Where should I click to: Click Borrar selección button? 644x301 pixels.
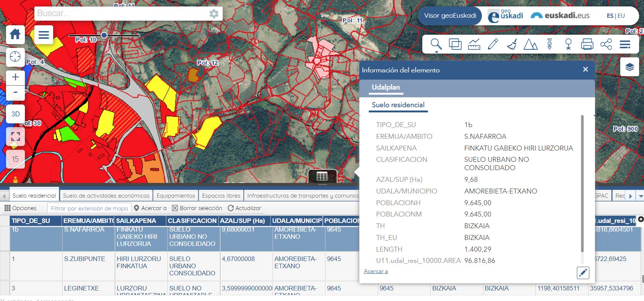coord(197,208)
